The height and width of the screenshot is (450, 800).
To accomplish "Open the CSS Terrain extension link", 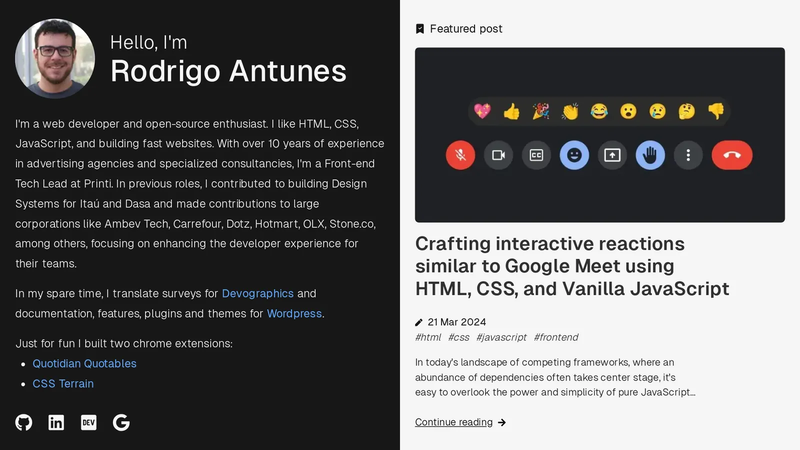I will pos(63,383).
